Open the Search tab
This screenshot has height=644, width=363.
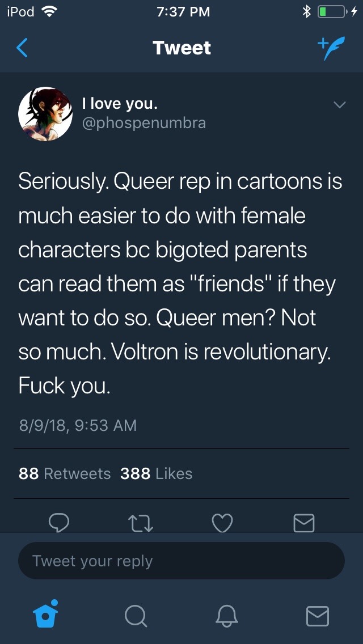136,615
